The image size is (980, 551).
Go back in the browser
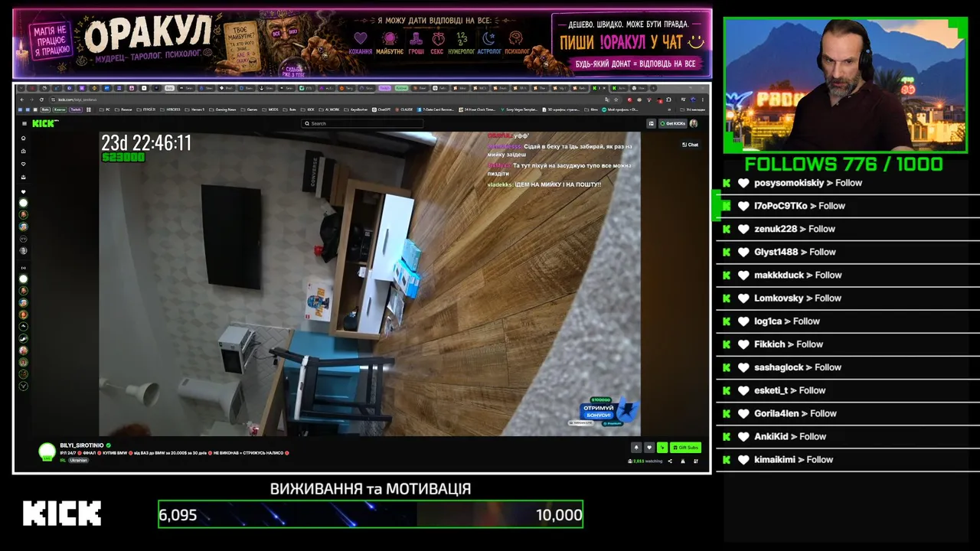(x=22, y=99)
